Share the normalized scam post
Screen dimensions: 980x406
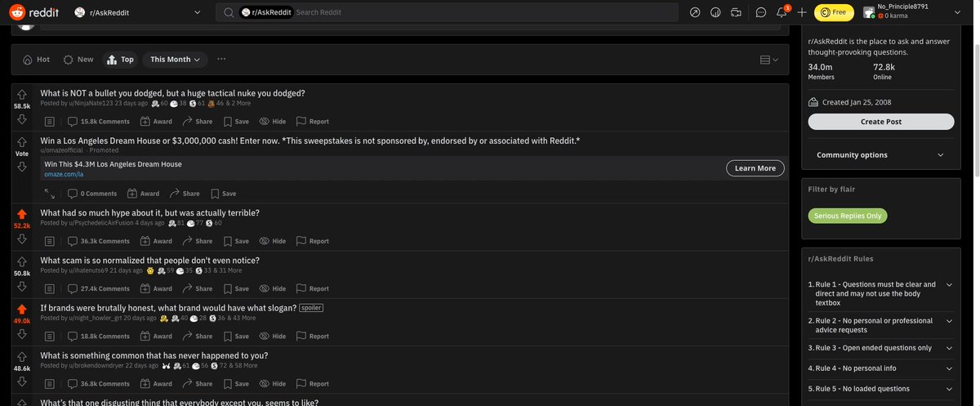197,288
